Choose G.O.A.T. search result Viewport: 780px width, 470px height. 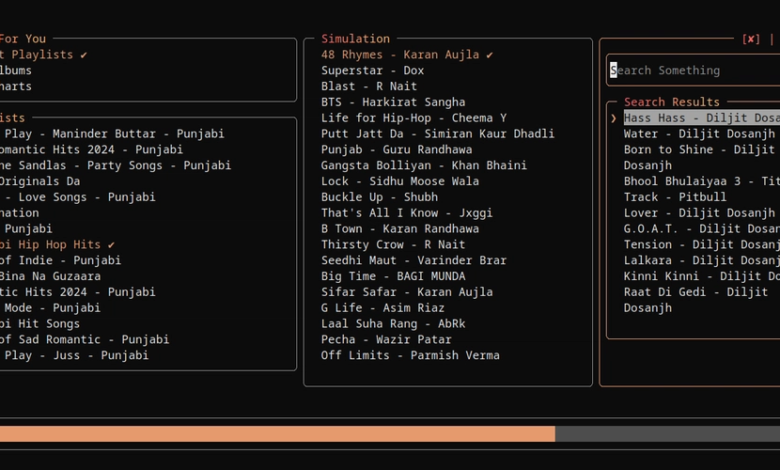point(701,229)
